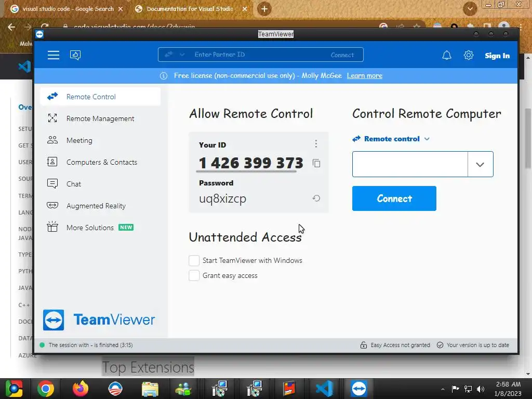
Task: Click Connect in the top Partner ID bar
Action: pos(342,55)
